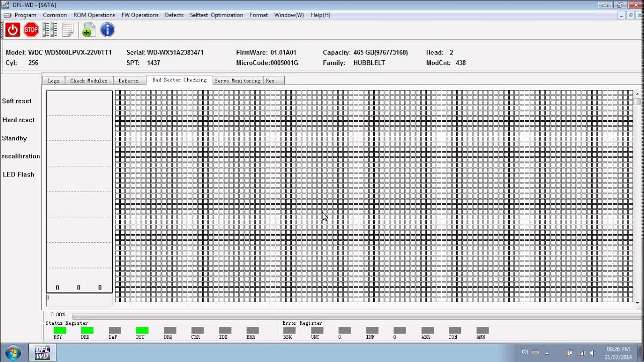Switch to the Defects tab

click(x=129, y=80)
